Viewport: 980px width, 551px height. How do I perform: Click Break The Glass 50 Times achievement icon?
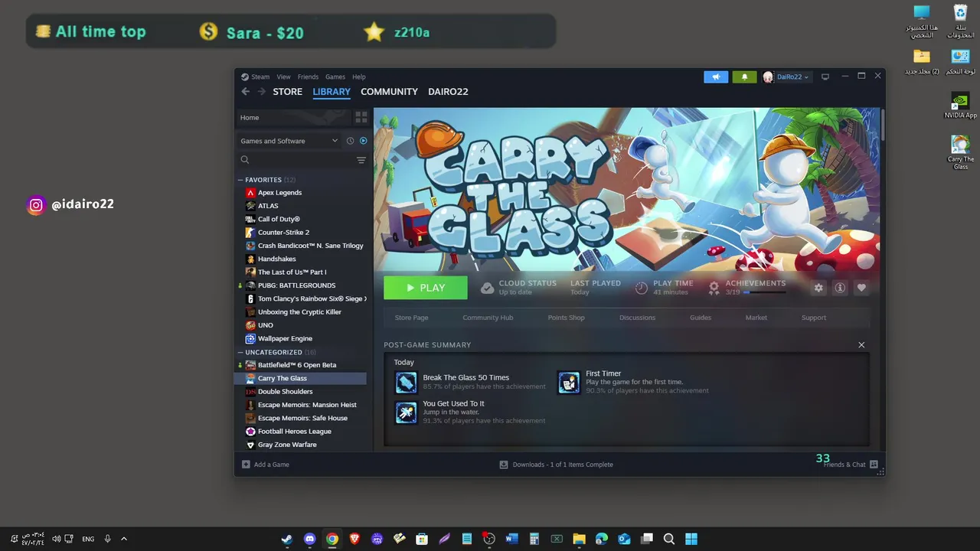[406, 382]
